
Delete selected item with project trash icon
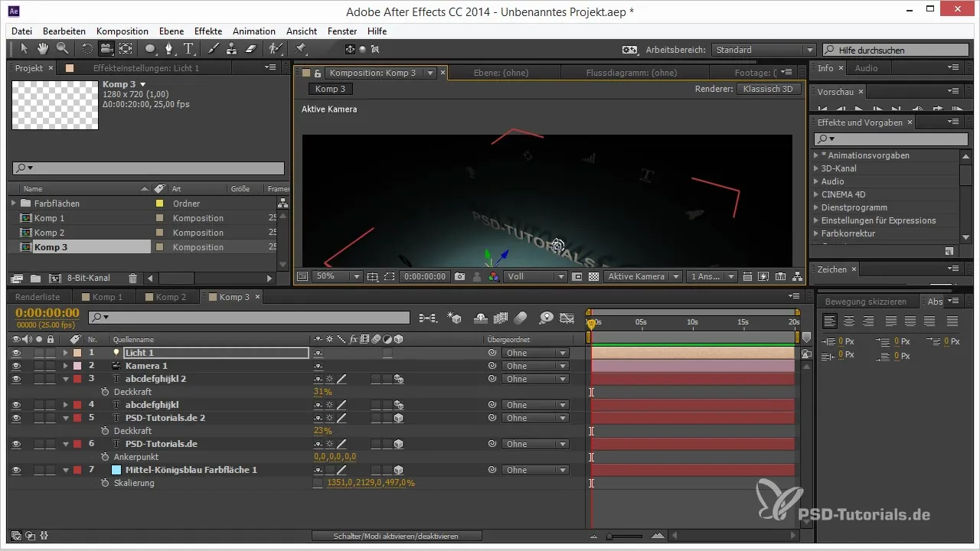132,279
